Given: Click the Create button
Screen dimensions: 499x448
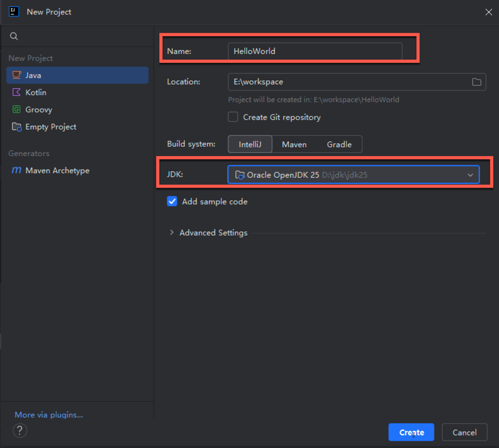Looking at the screenshot, I should pos(411,432).
